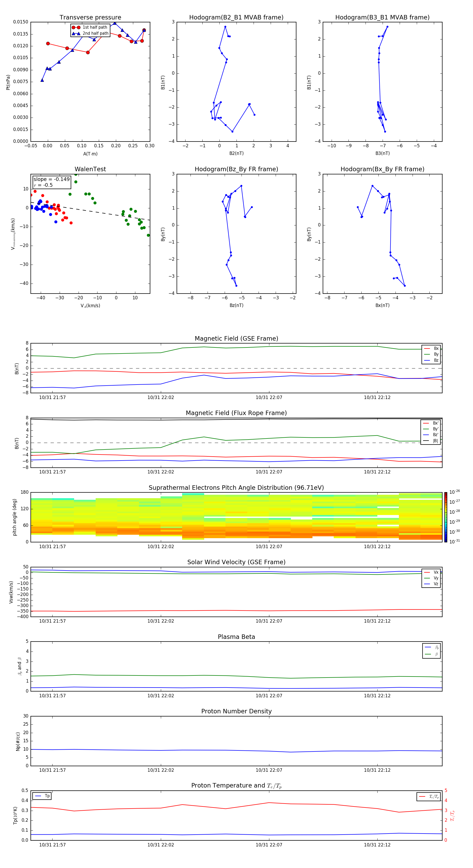This screenshot has width=473, height=868.
Task: Click the 'Magnetic Field (Flux Rope Frame)' title
Action: tap(236, 413)
